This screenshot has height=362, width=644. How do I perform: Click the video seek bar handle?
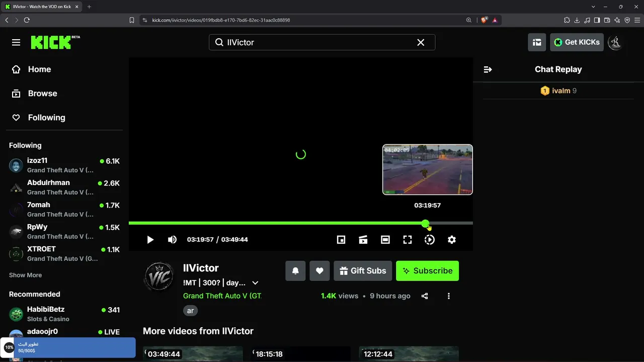tap(426, 223)
